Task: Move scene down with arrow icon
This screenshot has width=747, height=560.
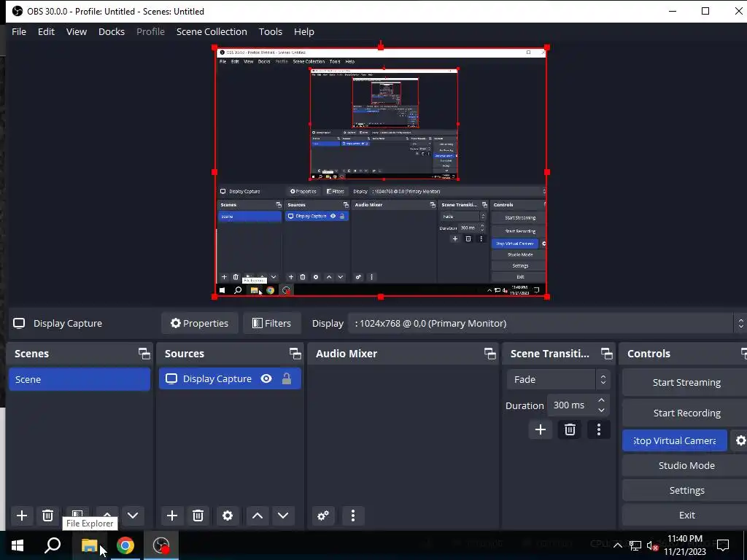Action: (133, 516)
